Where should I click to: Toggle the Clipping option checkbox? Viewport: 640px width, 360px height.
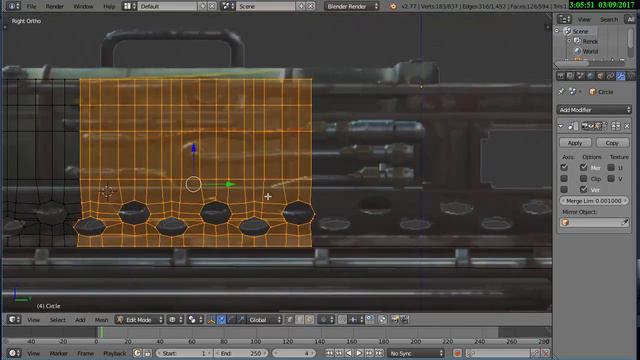click(x=584, y=178)
